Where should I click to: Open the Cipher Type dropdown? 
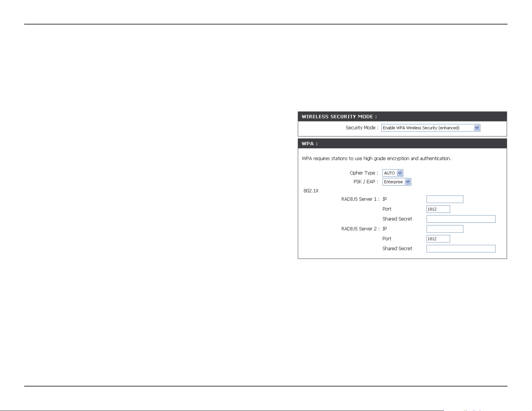coord(393,173)
